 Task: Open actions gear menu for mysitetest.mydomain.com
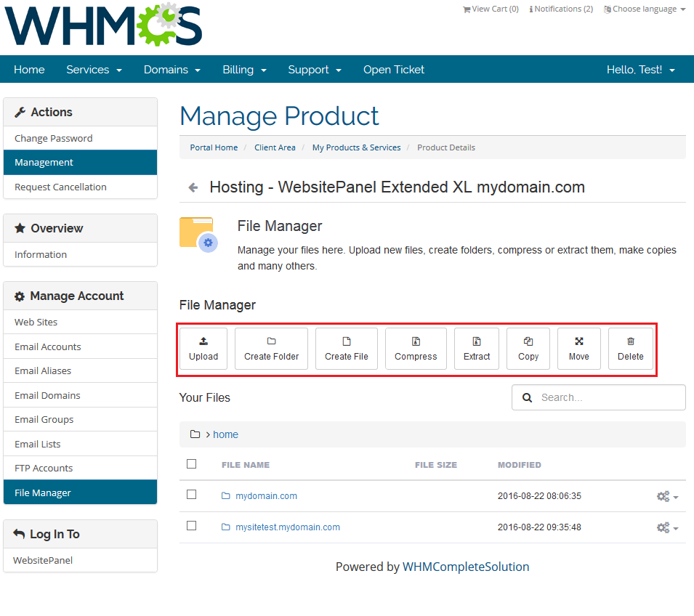point(667,527)
